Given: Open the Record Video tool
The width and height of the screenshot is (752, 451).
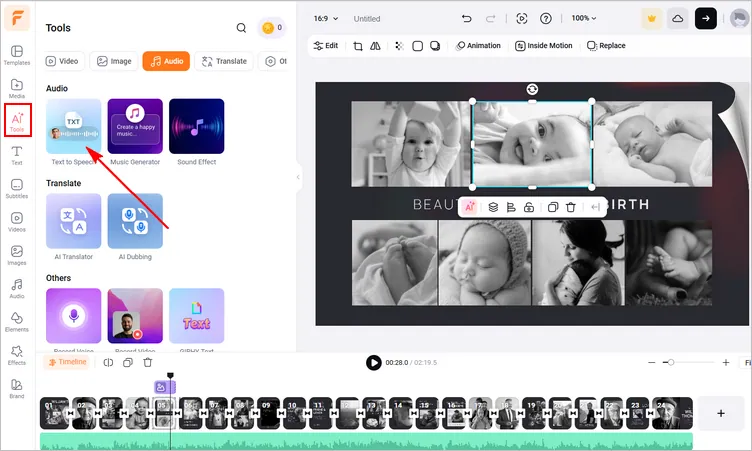Looking at the screenshot, I should tap(135, 316).
